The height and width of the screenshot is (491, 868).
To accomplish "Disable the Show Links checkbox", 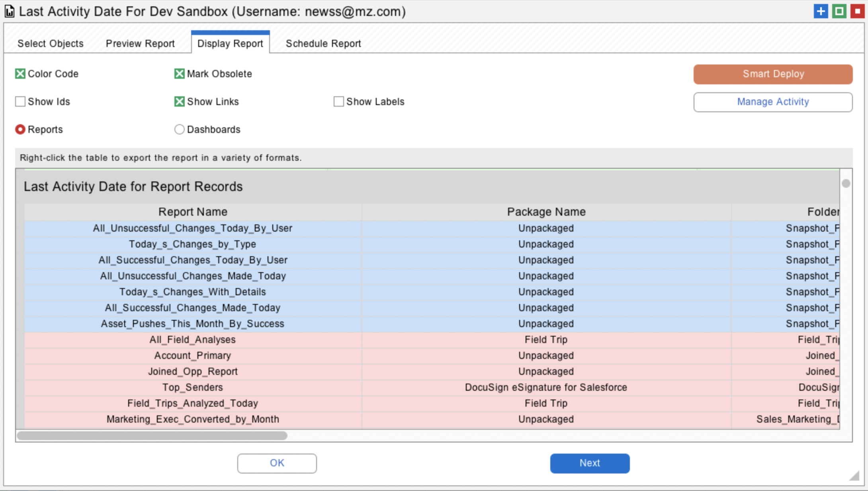I will point(180,101).
